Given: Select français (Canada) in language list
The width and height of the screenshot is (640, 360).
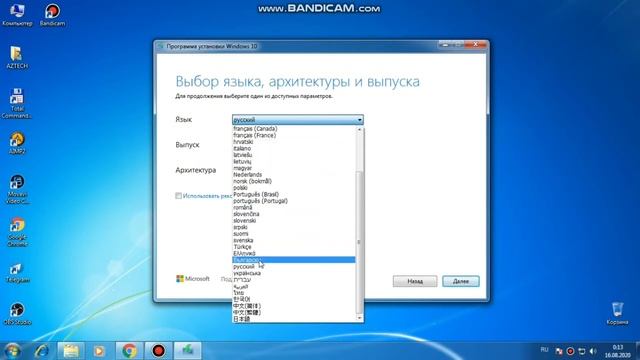Looking at the screenshot, I should (x=294, y=129).
